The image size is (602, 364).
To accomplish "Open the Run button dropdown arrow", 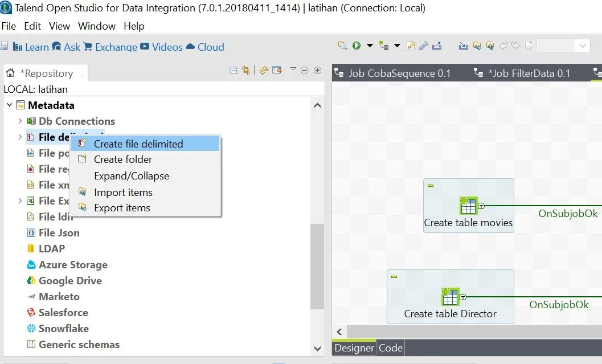I will point(370,46).
